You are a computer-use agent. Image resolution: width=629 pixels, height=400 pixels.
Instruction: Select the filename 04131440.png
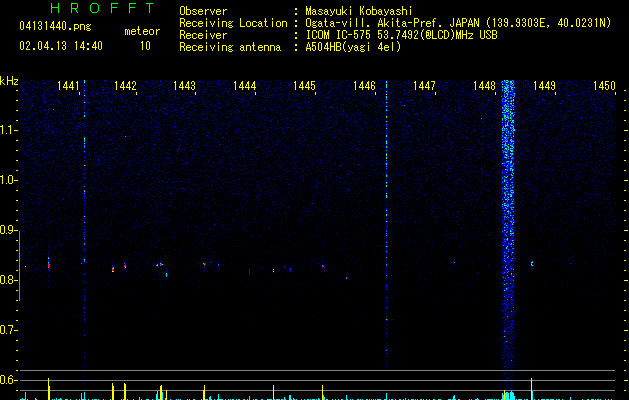click(55, 27)
